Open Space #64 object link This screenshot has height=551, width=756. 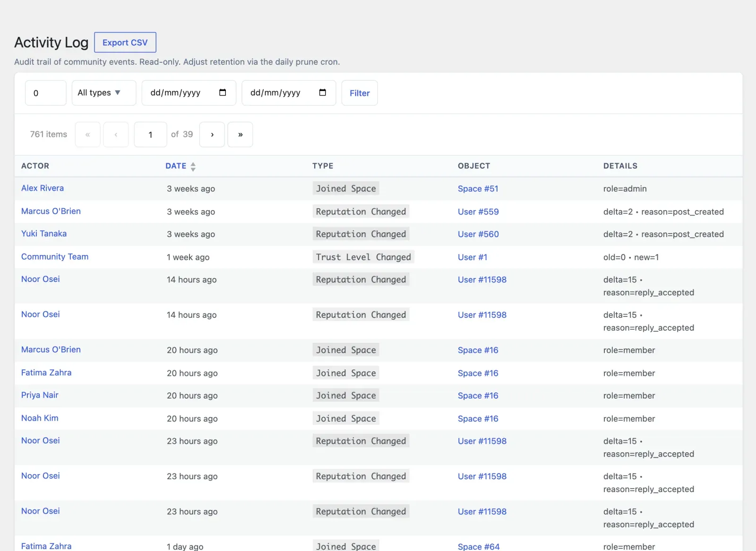coord(479,546)
